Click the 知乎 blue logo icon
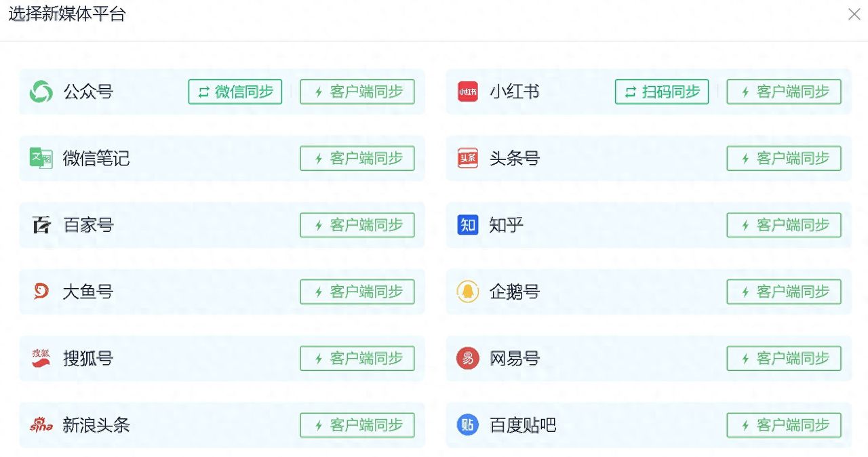 468,225
